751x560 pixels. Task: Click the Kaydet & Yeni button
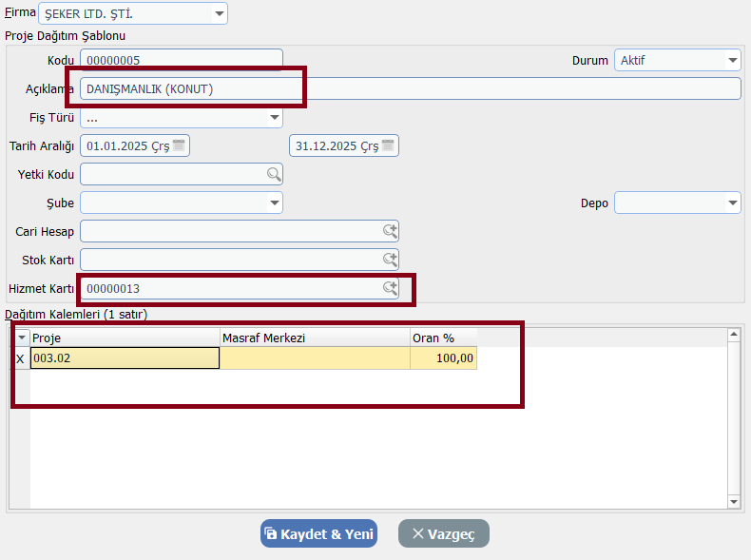pyautogui.click(x=318, y=533)
